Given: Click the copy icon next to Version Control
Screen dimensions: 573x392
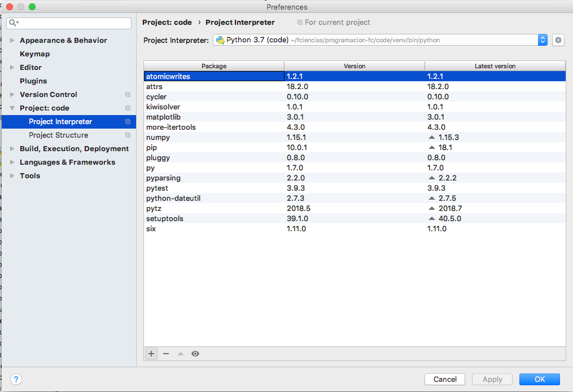Looking at the screenshot, I should [x=128, y=95].
